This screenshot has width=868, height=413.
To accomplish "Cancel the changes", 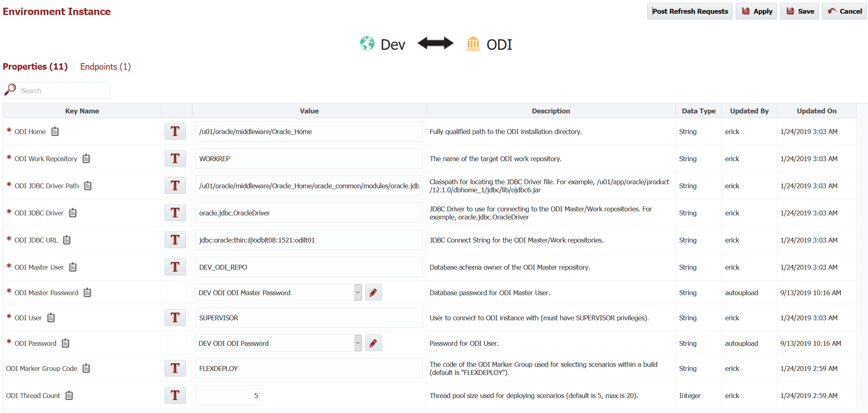I will click(844, 11).
